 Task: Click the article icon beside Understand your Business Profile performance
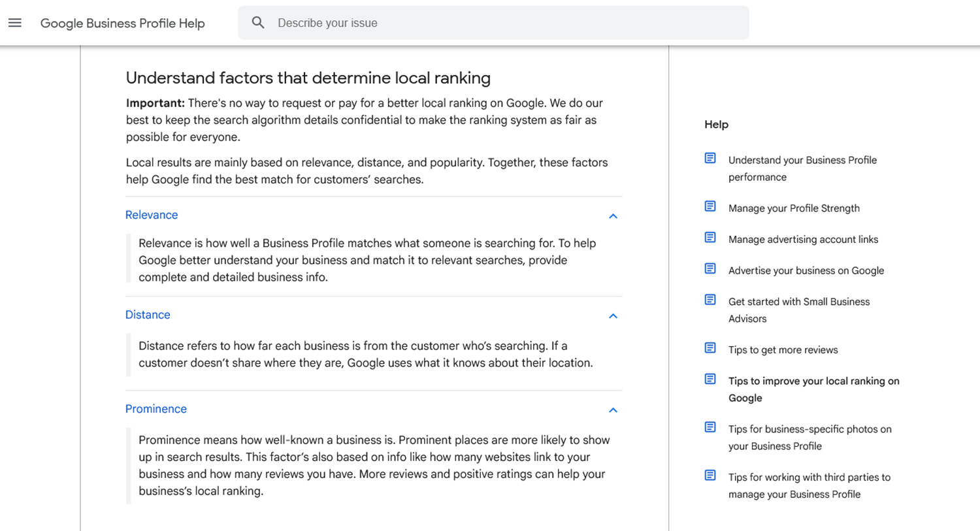710,159
